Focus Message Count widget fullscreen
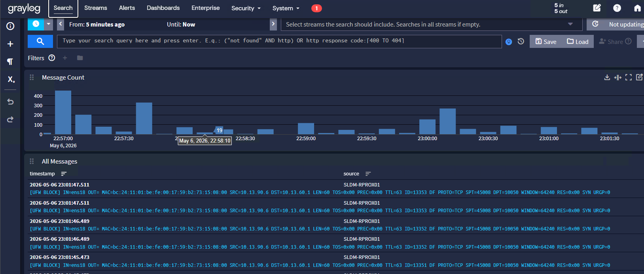The width and height of the screenshot is (644, 274). [629, 77]
